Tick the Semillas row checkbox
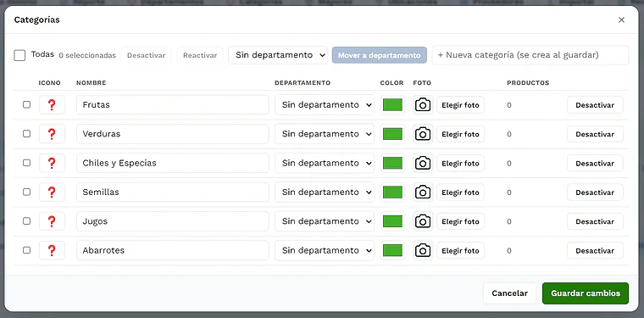644x318 pixels. tap(27, 192)
